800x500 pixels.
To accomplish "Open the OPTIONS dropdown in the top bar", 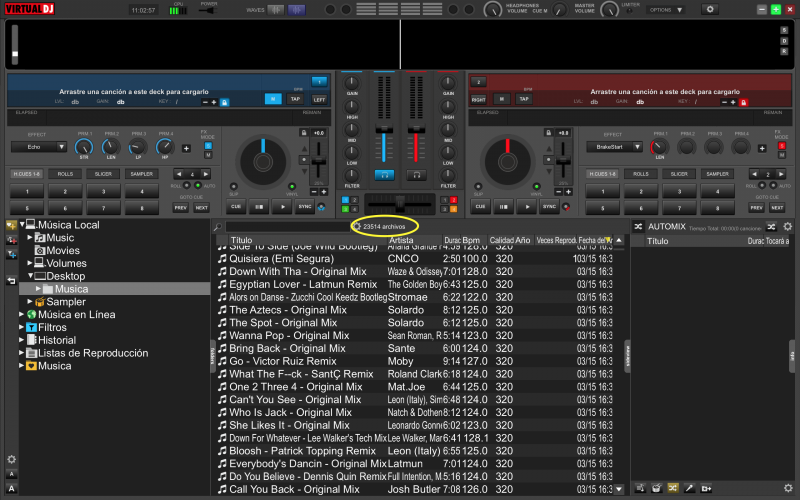I will pyautogui.click(x=666, y=10).
